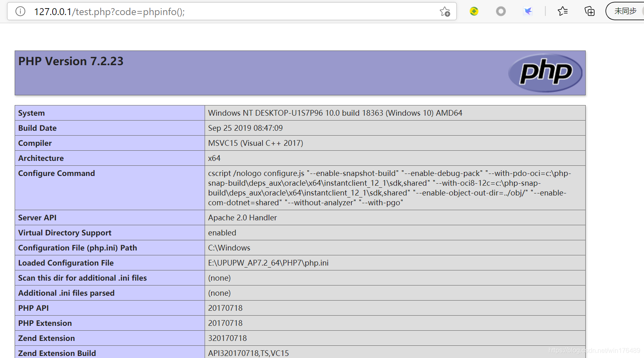The image size is (644, 358).
Task: Select the Sep 25 2019 08:47:09 value
Action: (x=245, y=128)
